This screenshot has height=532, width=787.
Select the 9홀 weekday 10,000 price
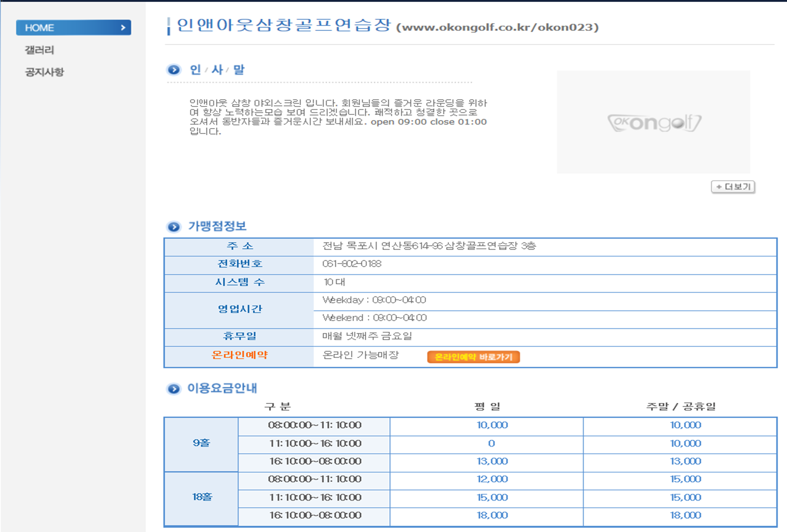pyautogui.click(x=492, y=426)
